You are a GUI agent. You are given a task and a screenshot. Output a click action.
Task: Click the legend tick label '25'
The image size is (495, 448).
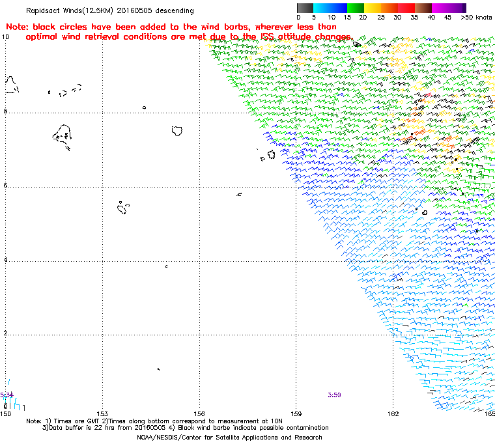coord(381,18)
